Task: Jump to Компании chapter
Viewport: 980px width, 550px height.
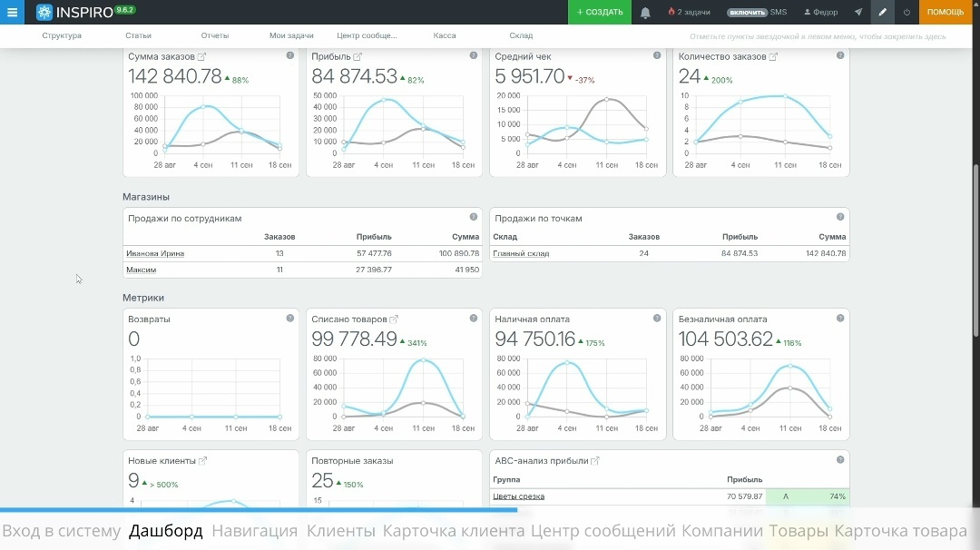Action: (x=722, y=531)
